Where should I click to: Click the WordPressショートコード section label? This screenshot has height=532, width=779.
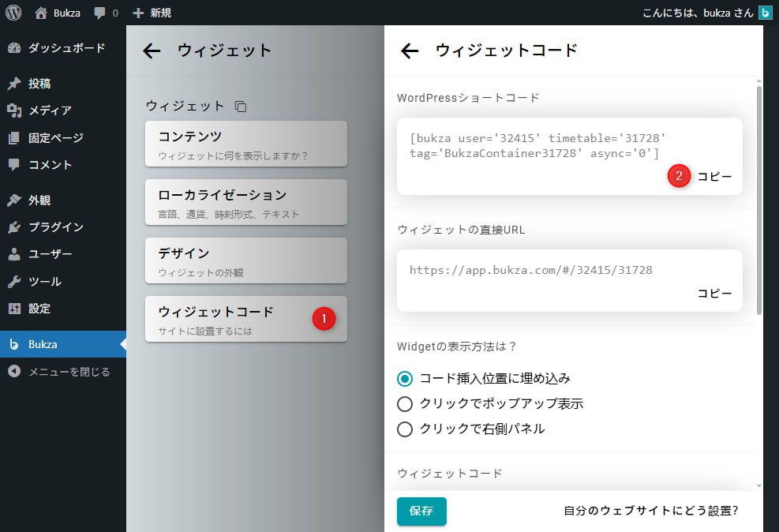468,98
